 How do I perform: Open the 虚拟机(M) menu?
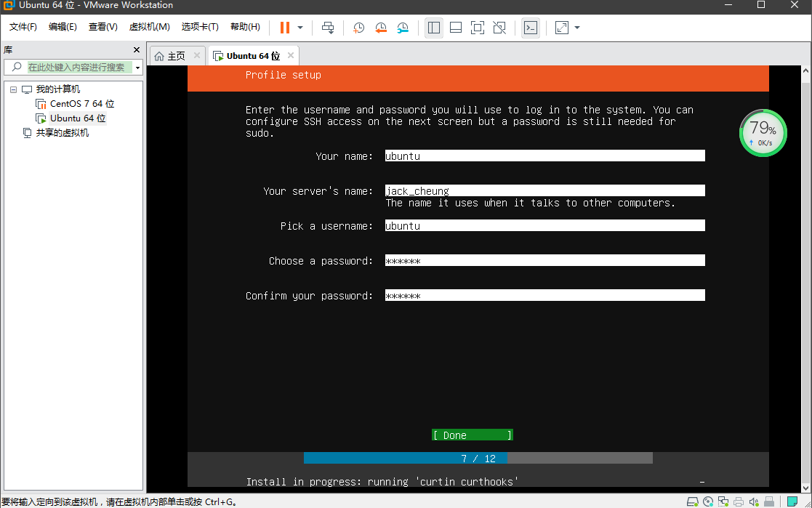[x=150, y=27]
